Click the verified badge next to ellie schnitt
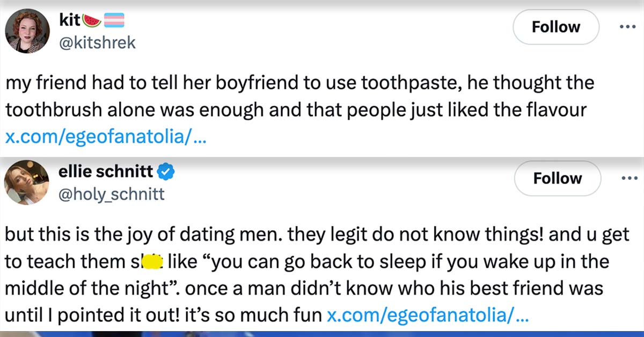This screenshot has width=644, height=337. (165, 171)
